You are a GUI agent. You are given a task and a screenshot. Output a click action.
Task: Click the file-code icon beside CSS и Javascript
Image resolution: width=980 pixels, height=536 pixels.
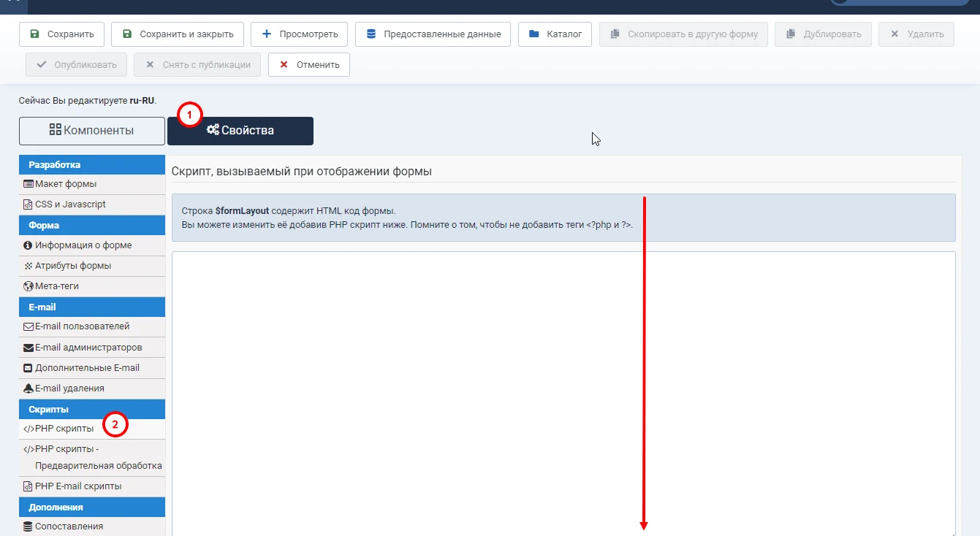pos(29,204)
